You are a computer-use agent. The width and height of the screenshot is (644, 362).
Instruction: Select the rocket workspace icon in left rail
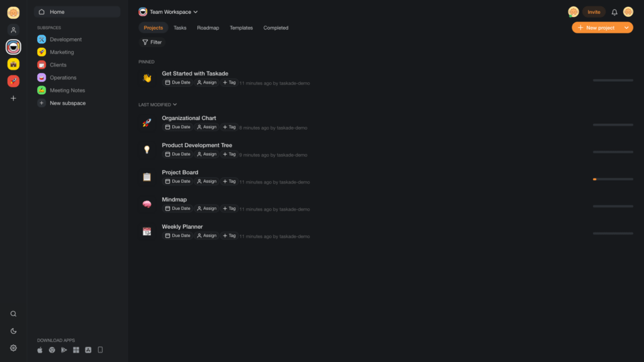pyautogui.click(x=13, y=81)
